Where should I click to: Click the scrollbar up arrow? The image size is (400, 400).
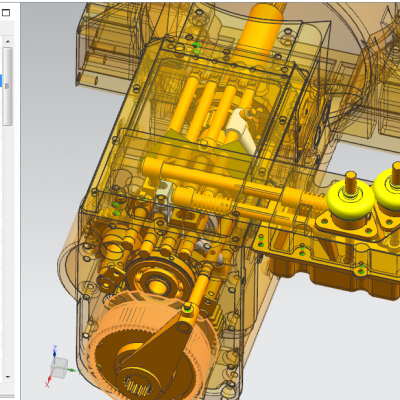click(8, 42)
